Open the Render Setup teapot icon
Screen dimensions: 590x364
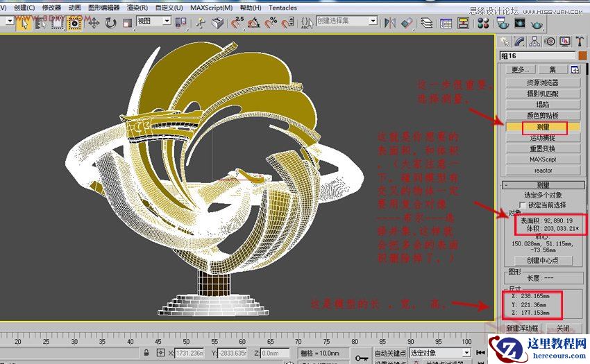503,24
